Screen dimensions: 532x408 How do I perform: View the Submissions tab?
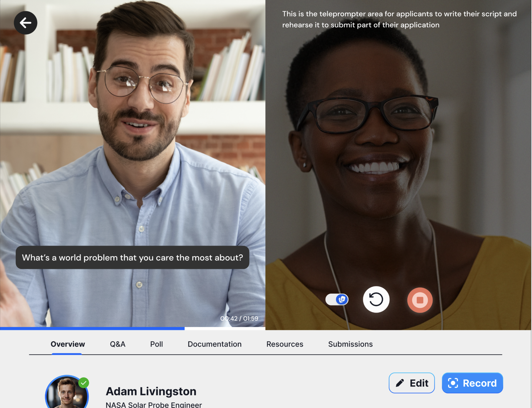coord(350,344)
